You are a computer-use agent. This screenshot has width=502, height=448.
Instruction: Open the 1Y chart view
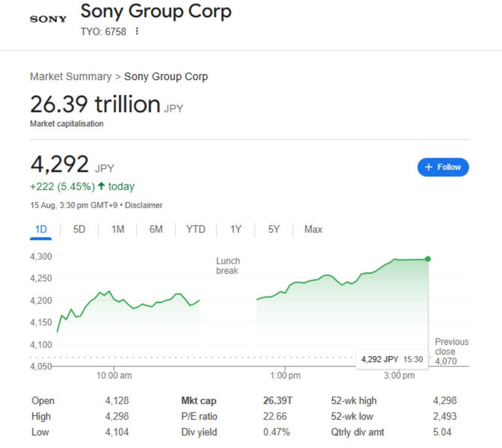[236, 230]
